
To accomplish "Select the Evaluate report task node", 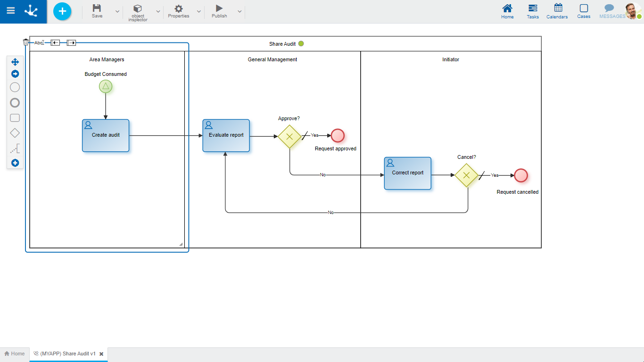I will pos(226,135).
